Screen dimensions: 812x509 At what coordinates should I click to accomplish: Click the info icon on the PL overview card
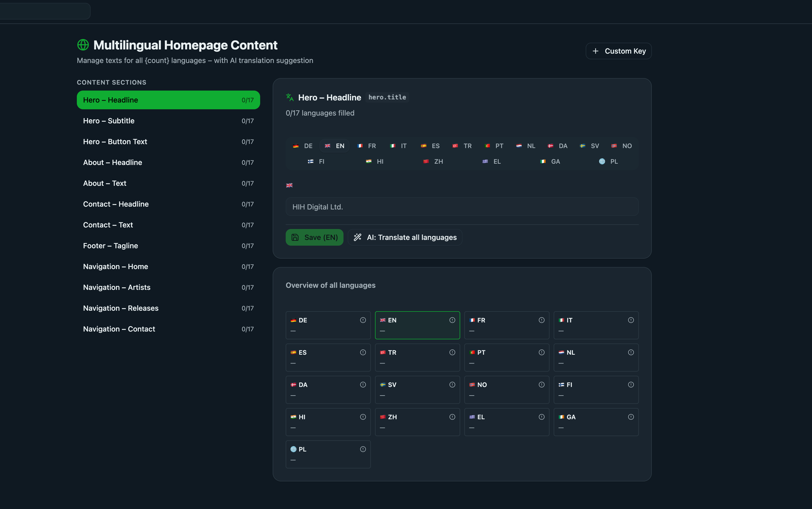tap(363, 449)
